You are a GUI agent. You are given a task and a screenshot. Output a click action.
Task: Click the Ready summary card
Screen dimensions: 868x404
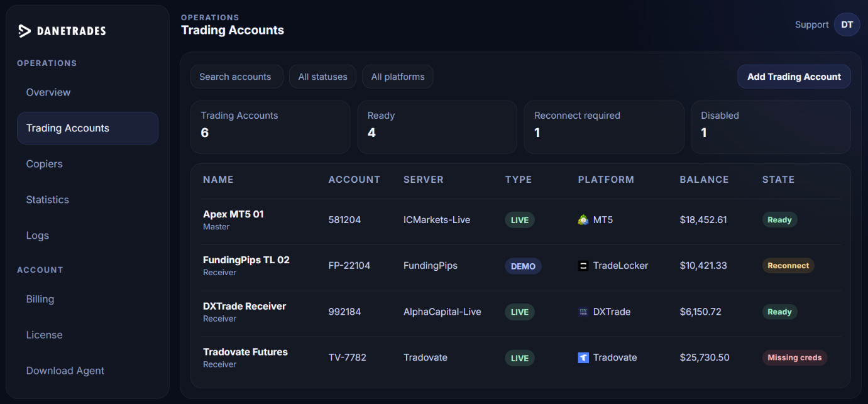point(437,127)
